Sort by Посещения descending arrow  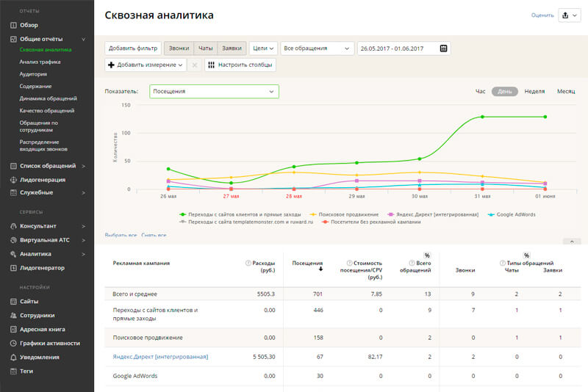pos(321,269)
